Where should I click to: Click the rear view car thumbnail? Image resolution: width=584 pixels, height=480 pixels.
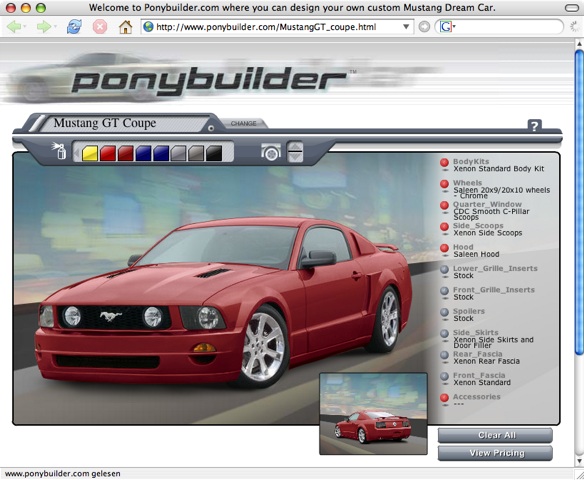(373, 413)
